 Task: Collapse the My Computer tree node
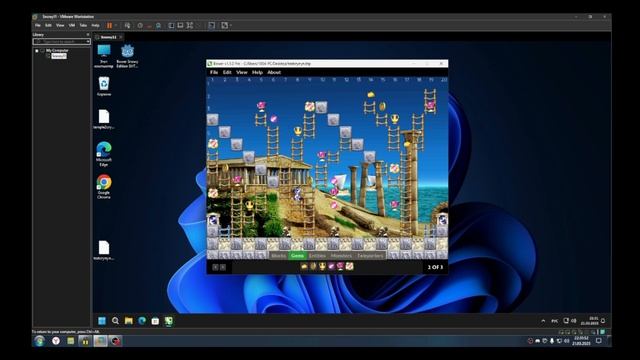click(x=37, y=51)
